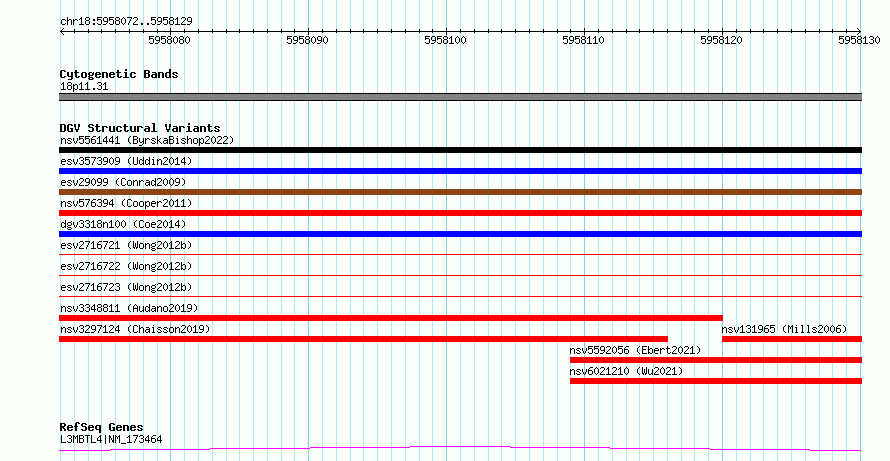Select the gray 18p11.31 cytogenetic band bar

(460, 97)
